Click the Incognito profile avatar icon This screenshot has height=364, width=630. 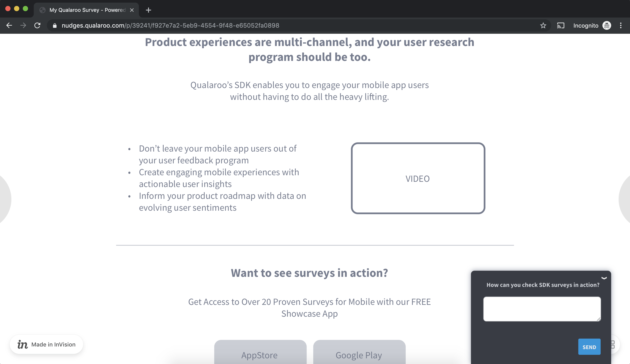pyautogui.click(x=607, y=25)
